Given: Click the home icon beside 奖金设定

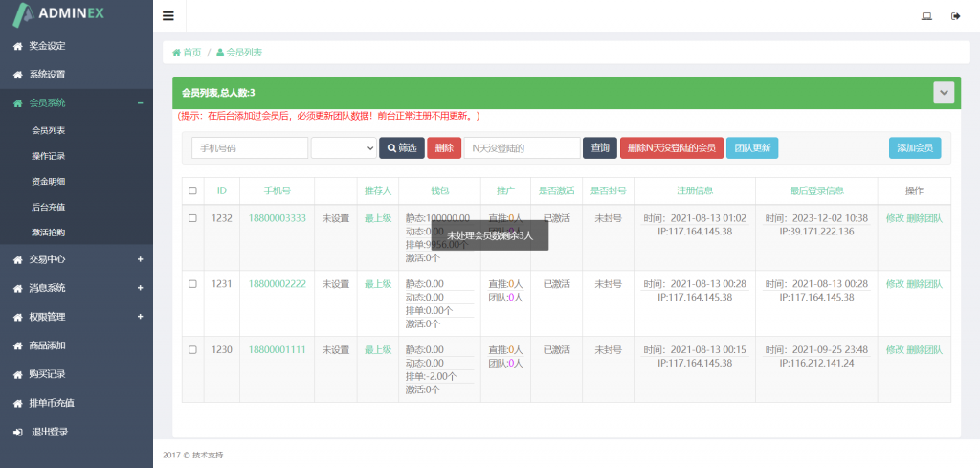Looking at the screenshot, I should tap(17, 46).
